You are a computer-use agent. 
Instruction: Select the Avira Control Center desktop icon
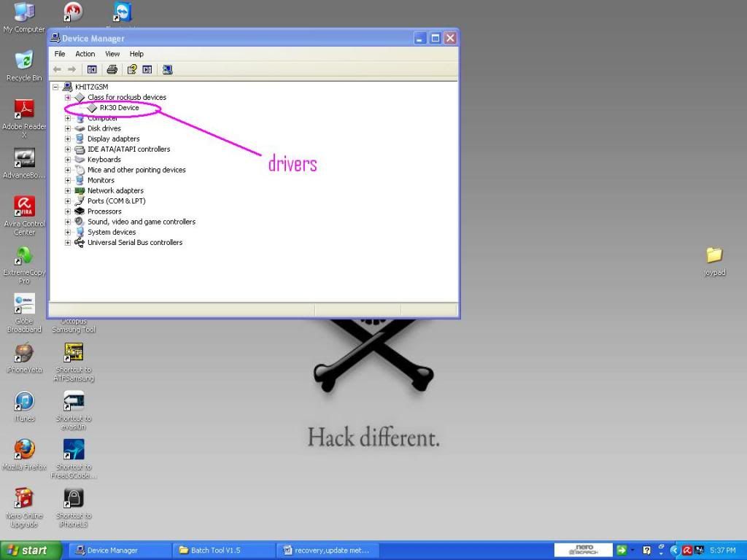tap(24, 216)
